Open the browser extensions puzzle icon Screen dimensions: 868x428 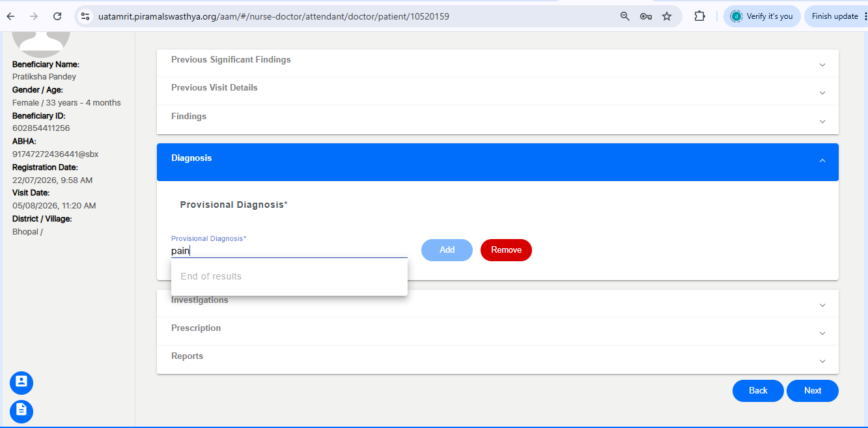coord(700,16)
